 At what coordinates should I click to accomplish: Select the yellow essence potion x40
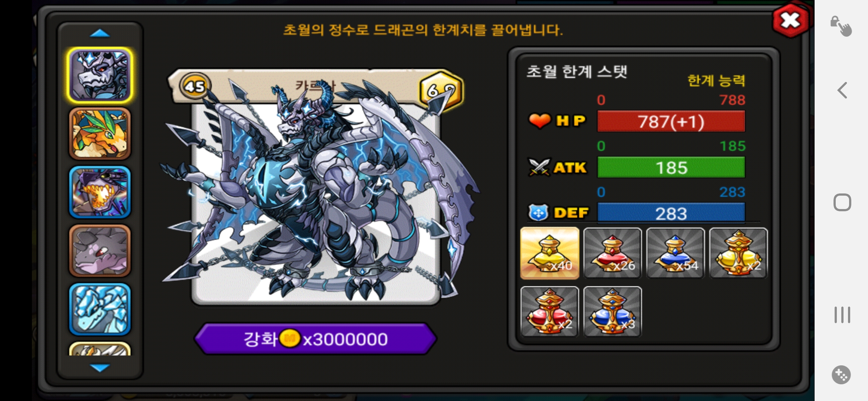tap(549, 253)
